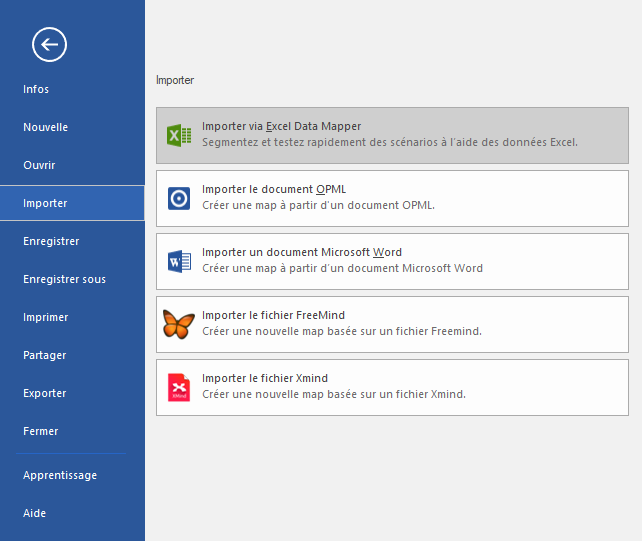
Task: Select Partager from the sidebar
Action: pos(45,355)
